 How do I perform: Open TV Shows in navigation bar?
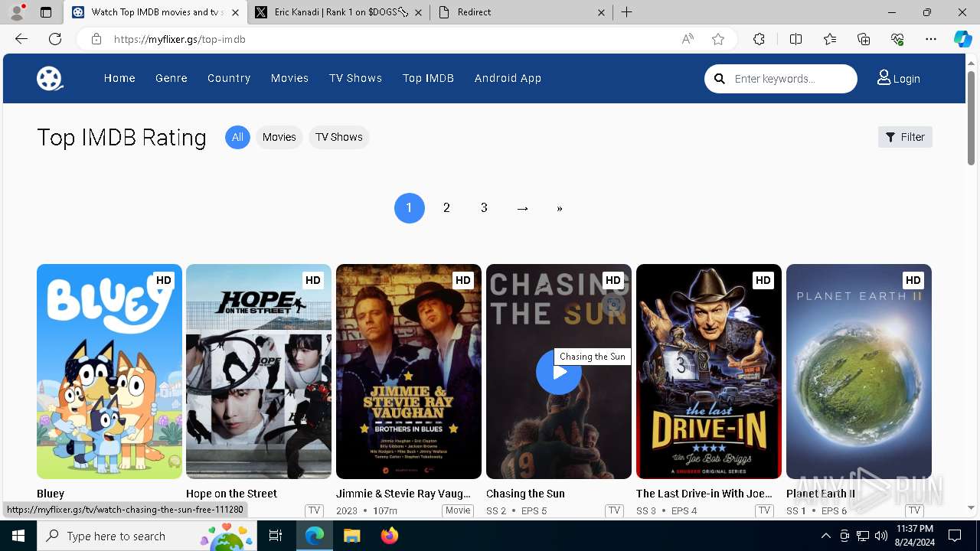355,78
